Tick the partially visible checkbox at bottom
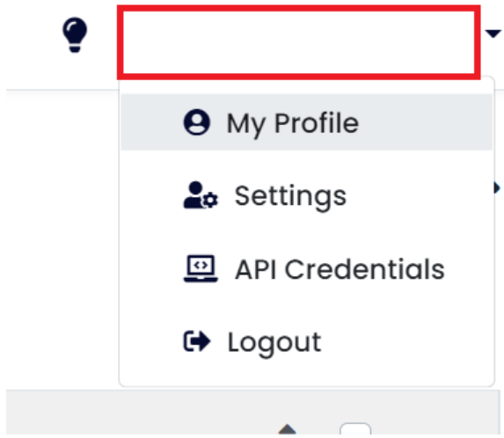Screen dimensions: 504x438 pos(355,429)
